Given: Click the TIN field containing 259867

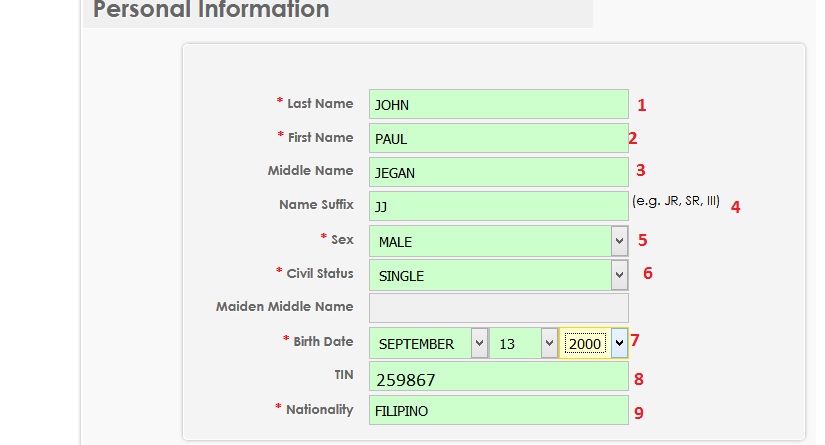Looking at the screenshot, I should click(x=498, y=379).
